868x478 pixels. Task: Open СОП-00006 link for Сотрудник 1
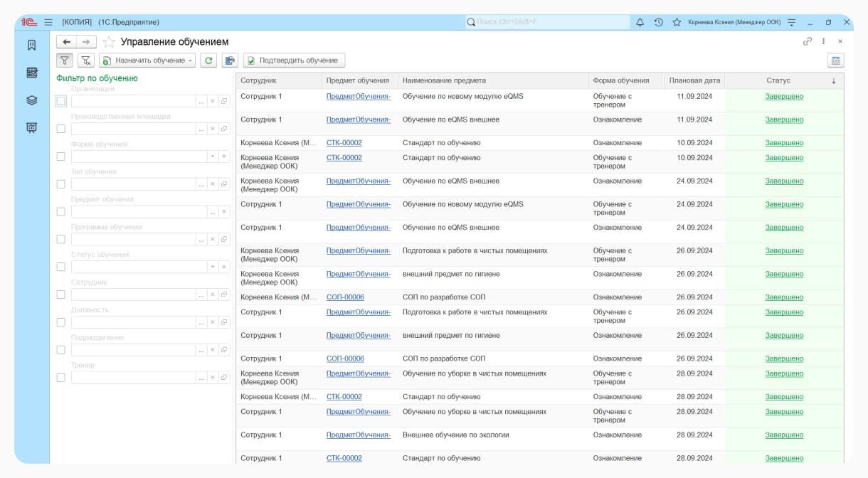[345, 358]
